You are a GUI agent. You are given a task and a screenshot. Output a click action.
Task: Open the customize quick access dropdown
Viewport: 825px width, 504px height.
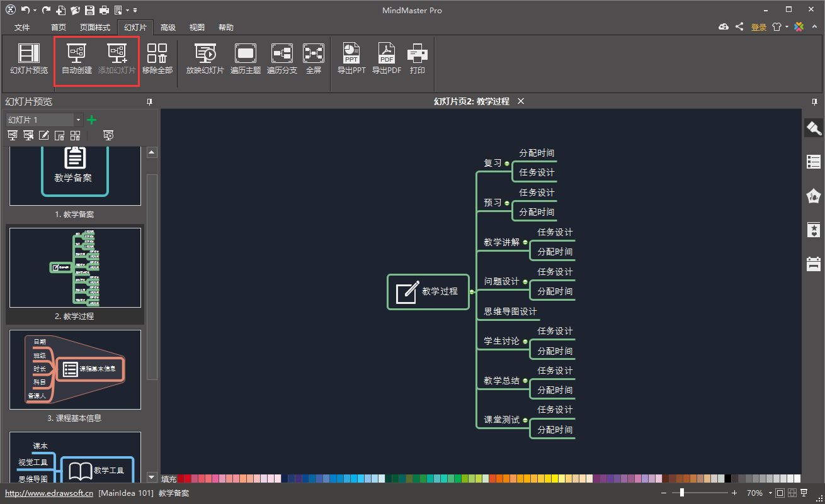[x=135, y=11]
